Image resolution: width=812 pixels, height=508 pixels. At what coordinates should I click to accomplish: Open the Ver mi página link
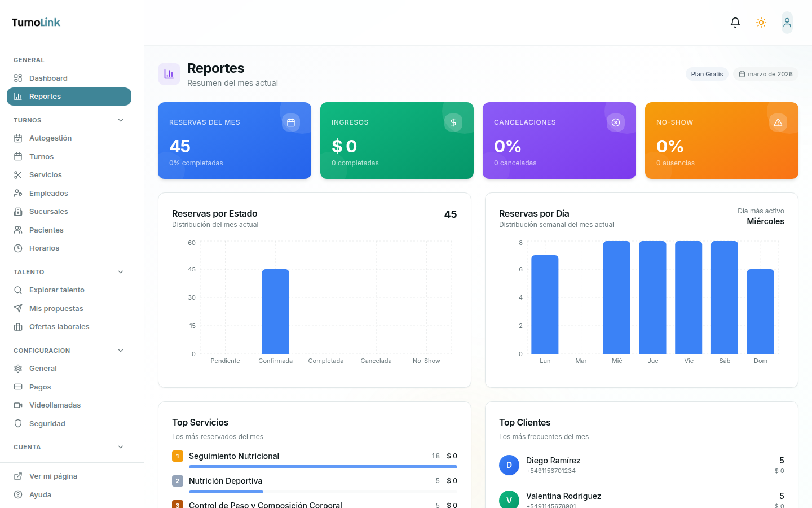[x=53, y=476]
